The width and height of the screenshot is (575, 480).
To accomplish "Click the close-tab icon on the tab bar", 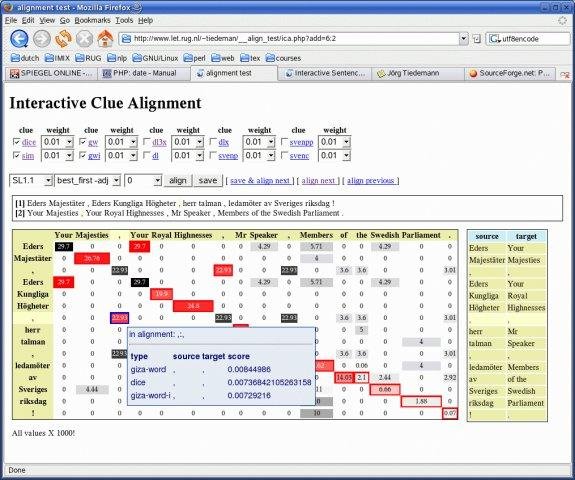I will [x=565, y=74].
